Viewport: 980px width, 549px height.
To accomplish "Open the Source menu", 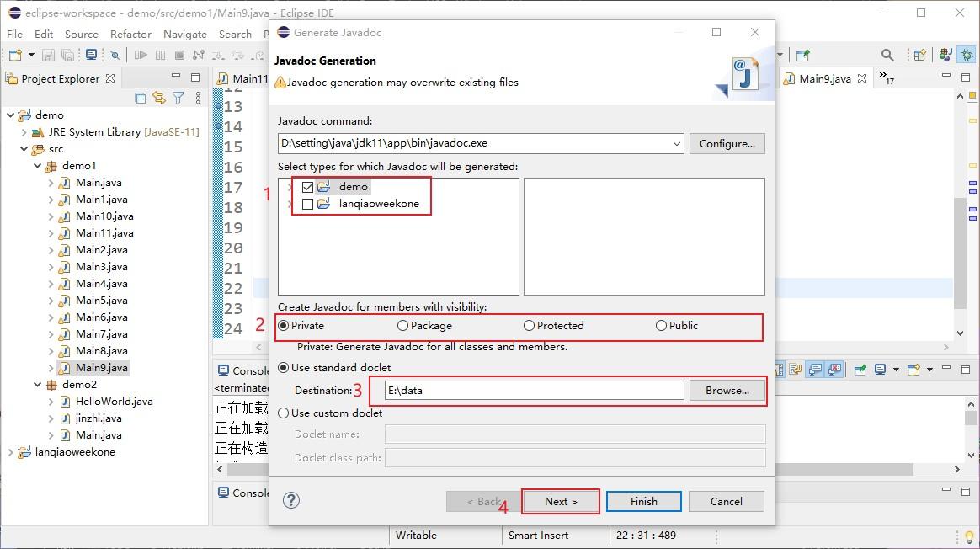I will point(82,34).
